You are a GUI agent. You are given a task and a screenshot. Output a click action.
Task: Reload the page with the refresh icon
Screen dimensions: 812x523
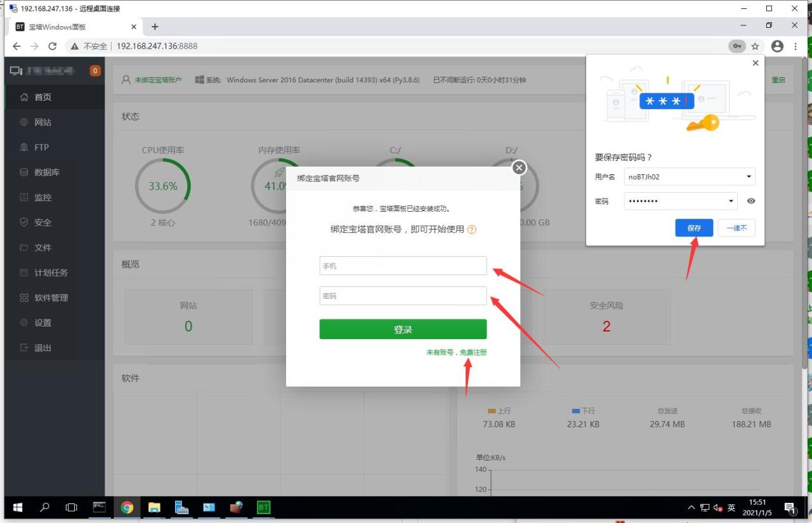pyautogui.click(x=53, y=46)
